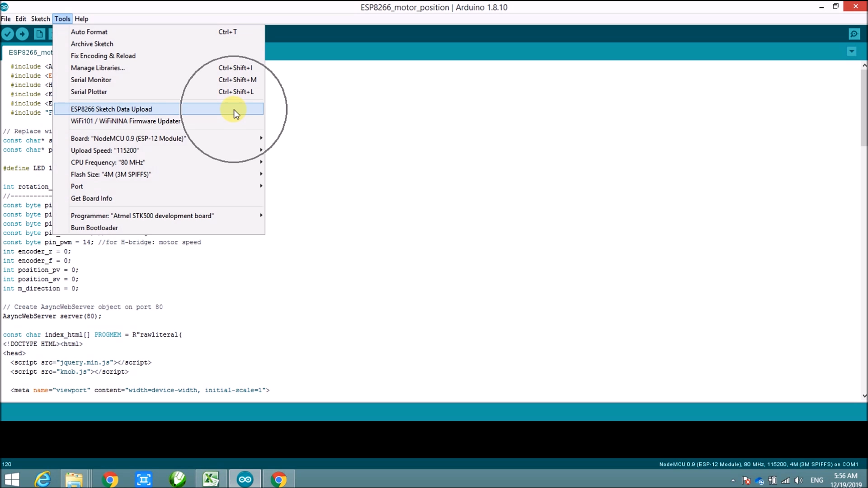
Task: Open File Explorer from taskbar
Action: point(74,479)
